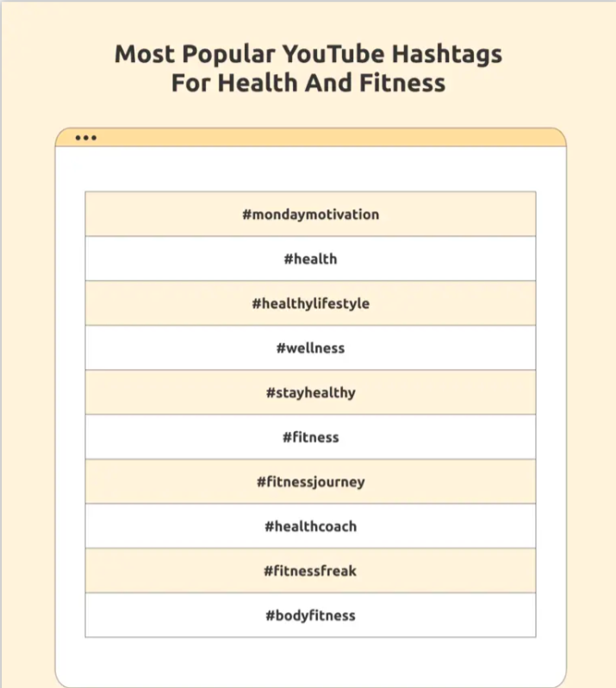Click the #fitnessjourney hashtag row
The width and height of the screenshot is (616, 688).
click(310, 482)
